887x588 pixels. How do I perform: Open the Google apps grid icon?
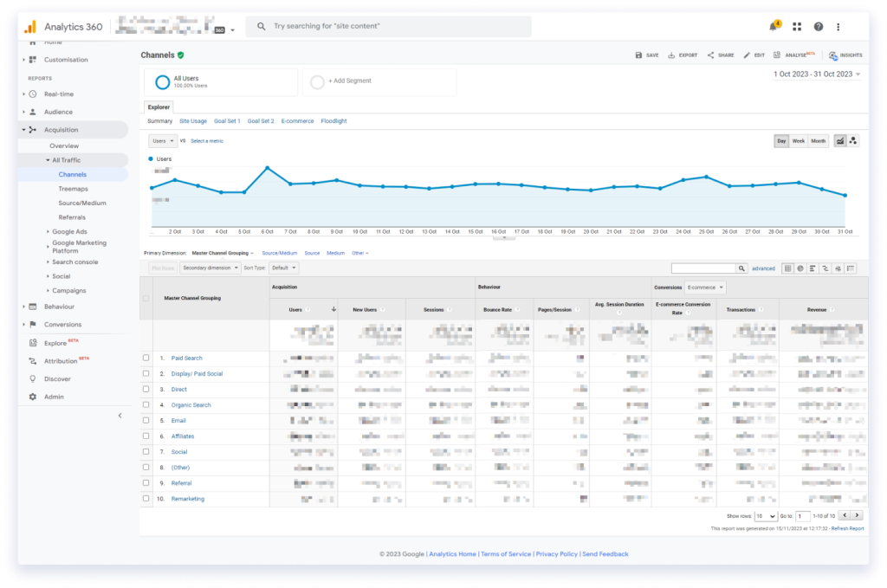[796, 26]
